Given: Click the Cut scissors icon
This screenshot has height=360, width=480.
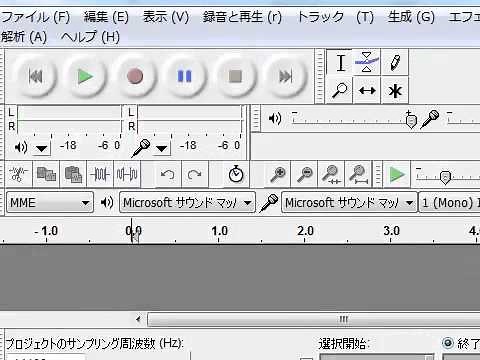Looking at the screenshot, I should [19, 174].
